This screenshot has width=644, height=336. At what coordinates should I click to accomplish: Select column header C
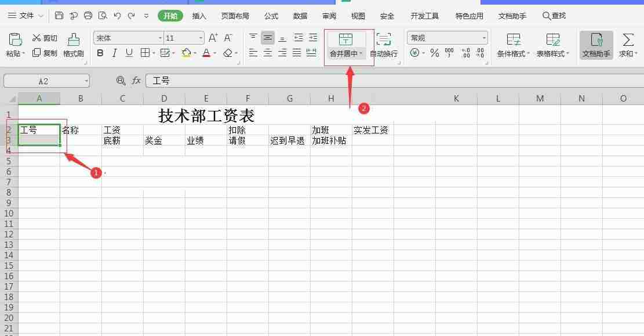pyautogui.click(x=122, y=98)
